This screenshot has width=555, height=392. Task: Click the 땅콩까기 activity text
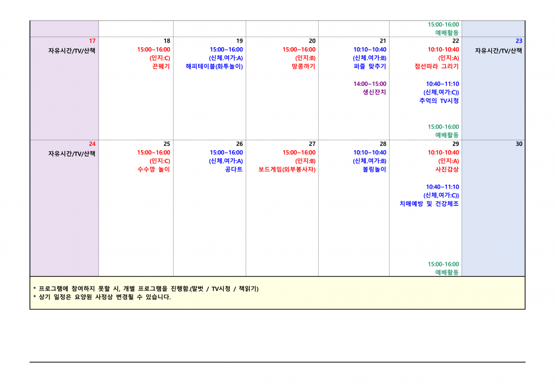(303, 67)
